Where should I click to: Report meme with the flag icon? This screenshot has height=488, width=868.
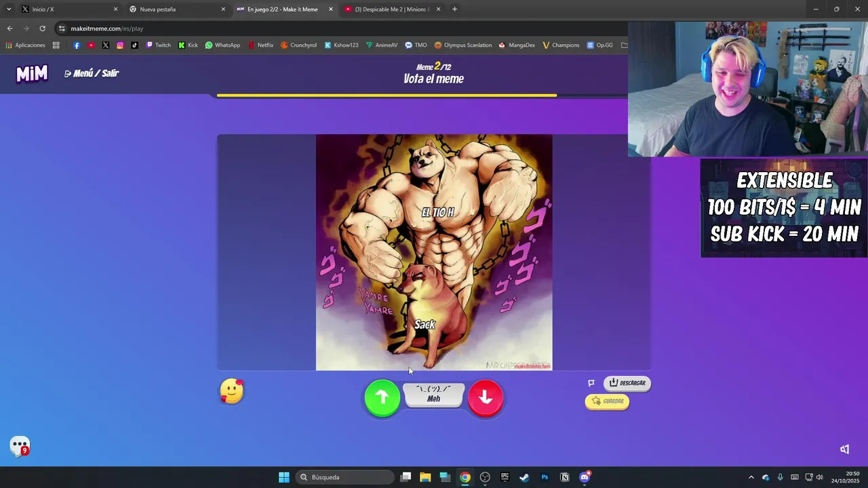(591, 383)
